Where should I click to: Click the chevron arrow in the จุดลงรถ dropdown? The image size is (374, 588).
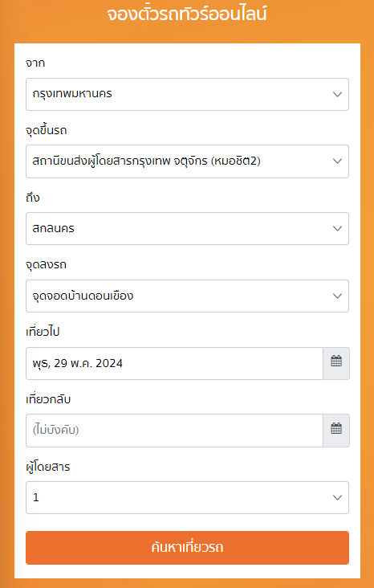337,296
